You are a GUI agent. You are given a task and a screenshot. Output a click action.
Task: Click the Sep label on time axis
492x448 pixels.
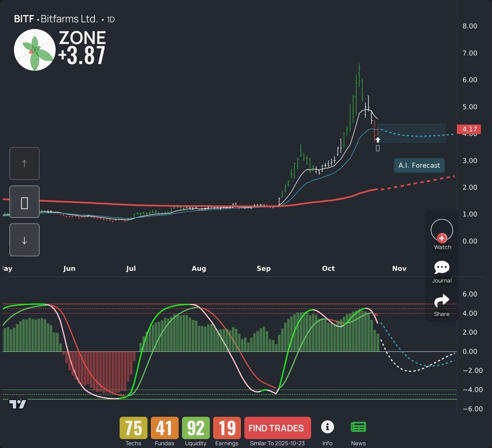(x=264, y=268)
